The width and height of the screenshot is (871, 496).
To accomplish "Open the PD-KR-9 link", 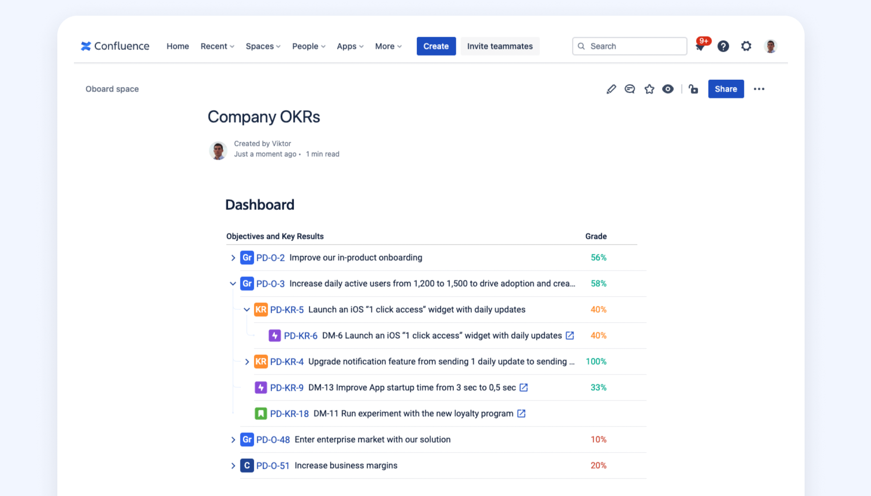I will pyautogui.click(x=287, y=388).
